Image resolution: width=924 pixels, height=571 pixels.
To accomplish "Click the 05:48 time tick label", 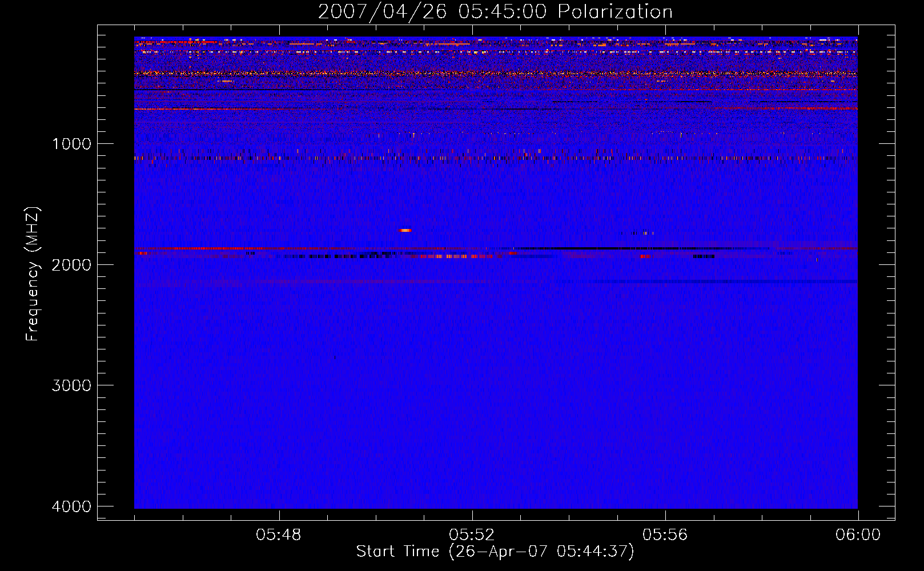I will pos(279,535).
